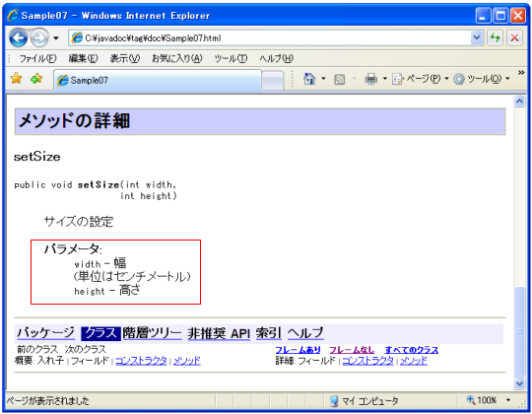Click the RSS feeds icon
Viewport: 532px width, 414px height.
339,80
